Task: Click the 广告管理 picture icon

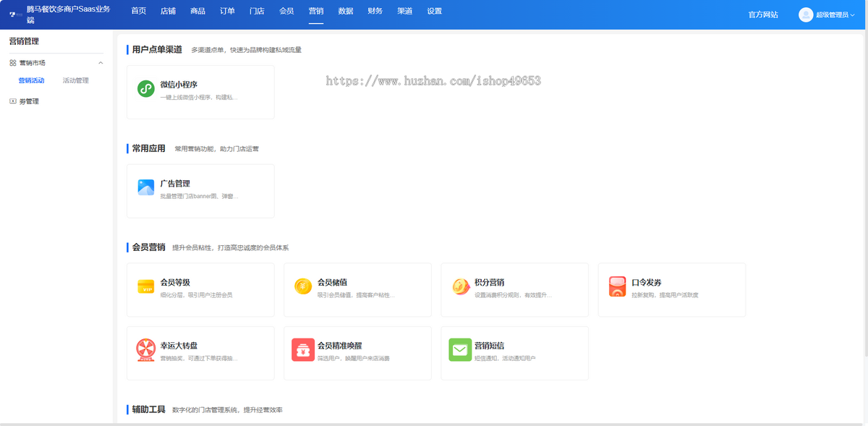Action: (146, 187)
